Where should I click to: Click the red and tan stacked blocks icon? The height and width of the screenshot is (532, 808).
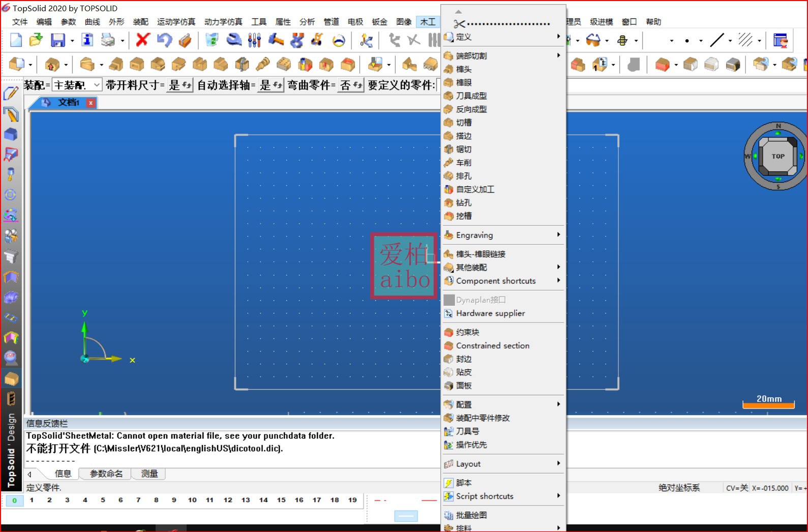578,65
